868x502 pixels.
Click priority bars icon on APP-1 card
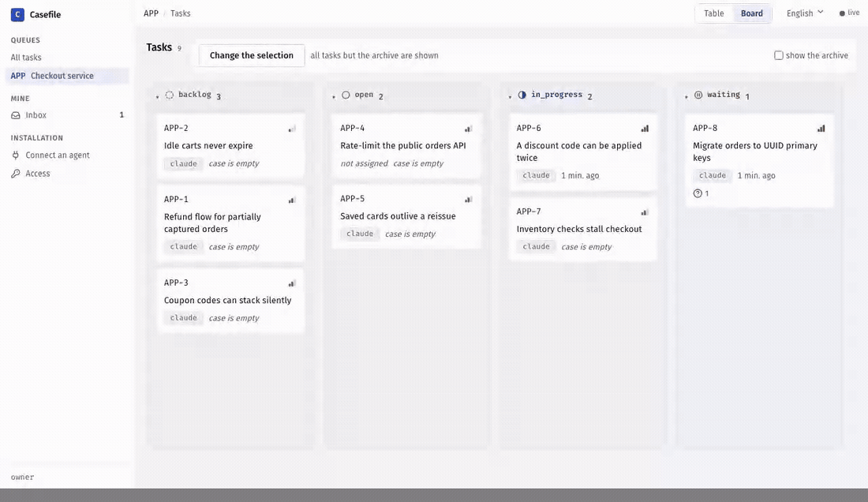click(292, 200)
